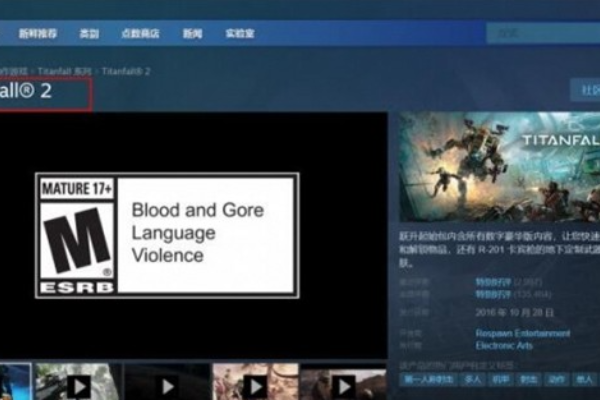The width and height of the screenshot is (600, 400).
Task: Select the 单人 singleplayer tag
Action: [584, 380]
